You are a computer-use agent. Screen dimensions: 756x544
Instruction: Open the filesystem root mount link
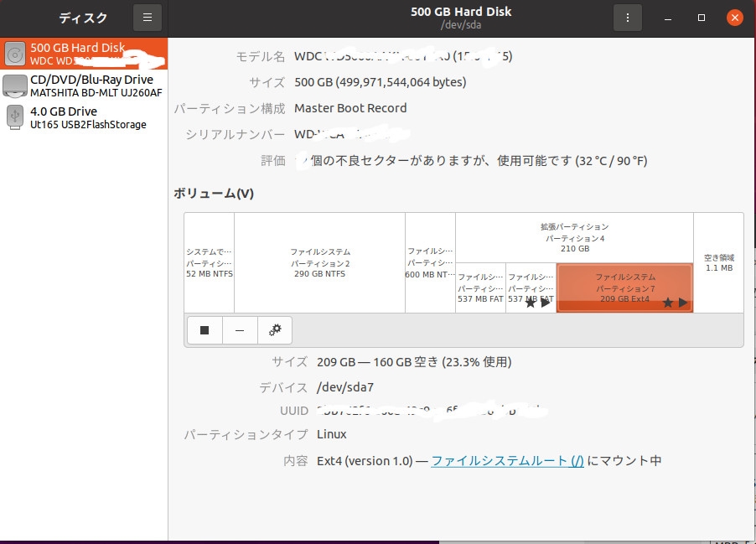coord(507,461)
